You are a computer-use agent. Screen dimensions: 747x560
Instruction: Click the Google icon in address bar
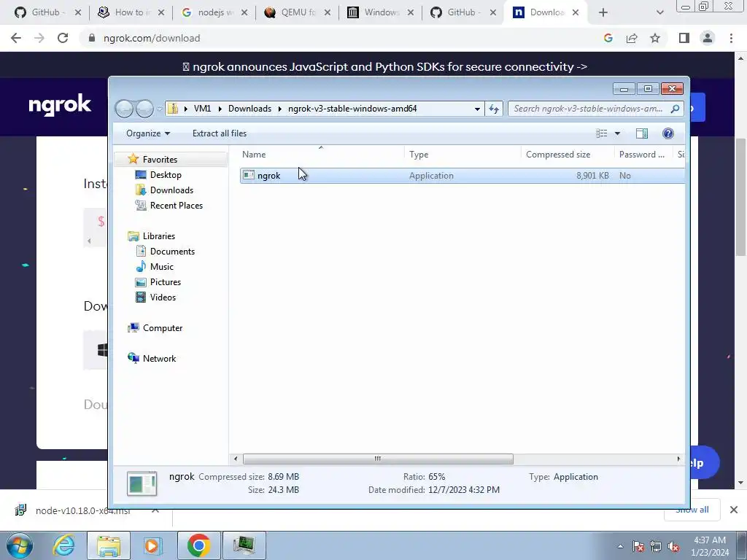608,38
